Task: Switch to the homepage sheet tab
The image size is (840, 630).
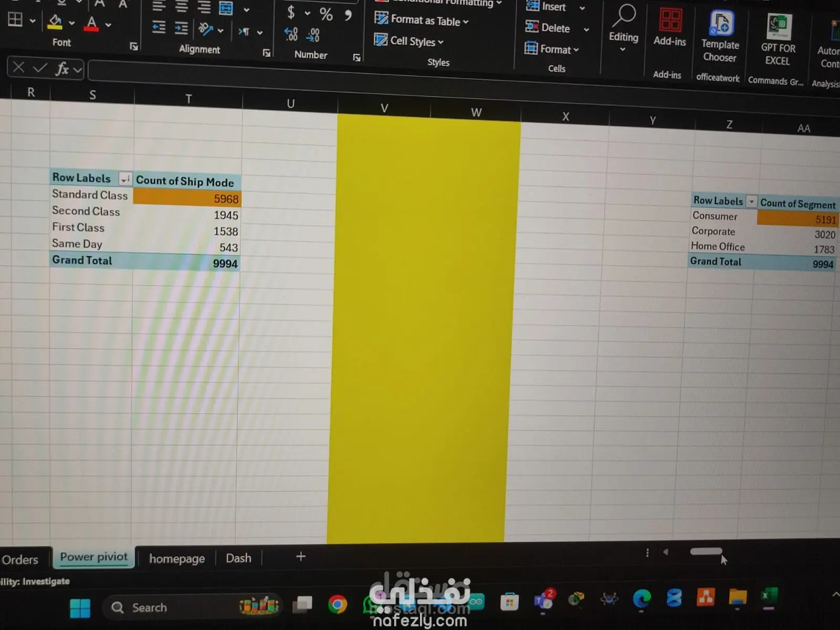Action: (177, 559)
